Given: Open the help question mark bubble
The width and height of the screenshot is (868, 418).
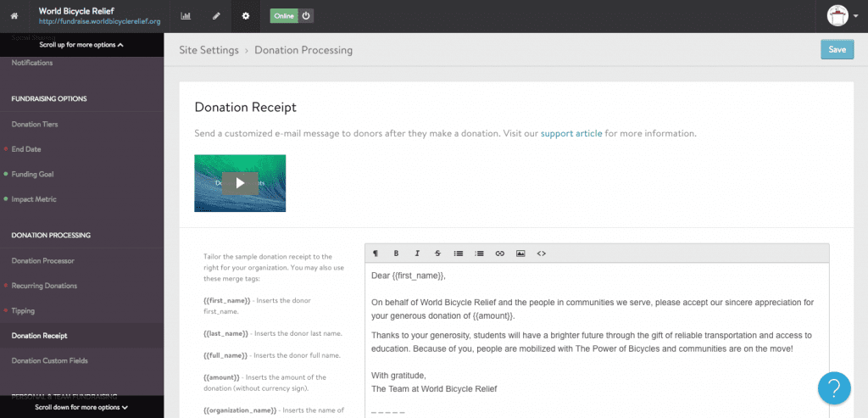Looking at the screenshot, I should tap(834, 388).
